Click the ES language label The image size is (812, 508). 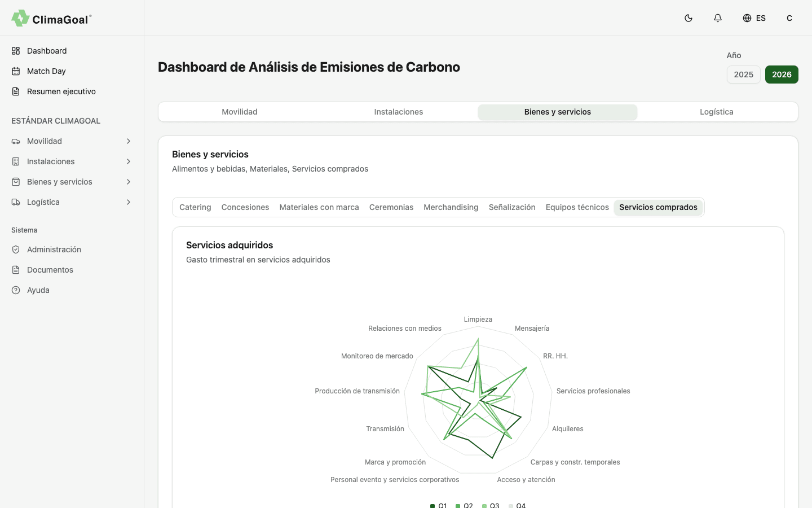761,18
